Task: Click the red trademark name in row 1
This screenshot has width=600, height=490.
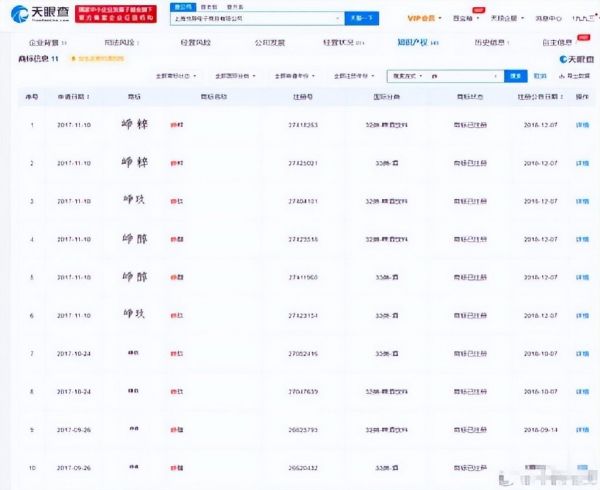Action: [176, 125]
